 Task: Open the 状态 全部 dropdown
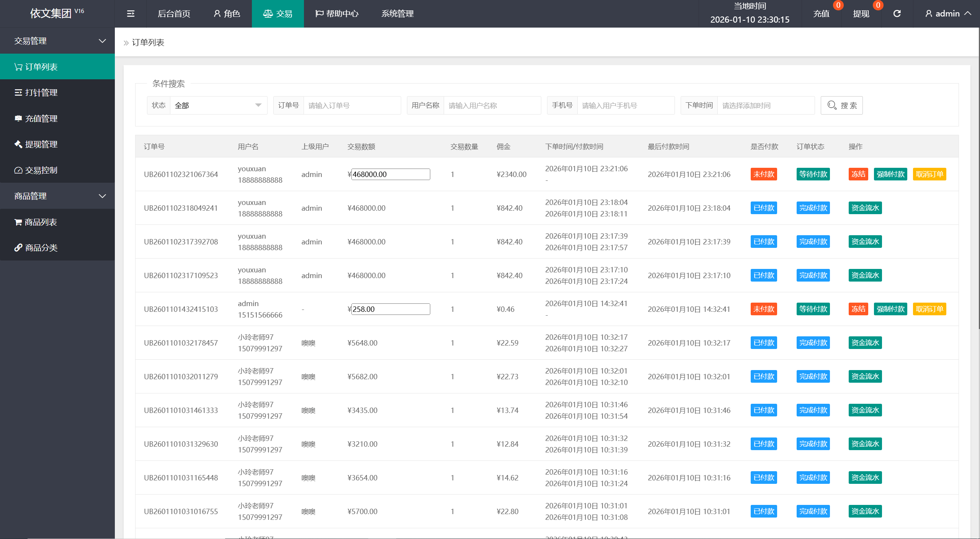pyautogui.click(x=218, y=105)
